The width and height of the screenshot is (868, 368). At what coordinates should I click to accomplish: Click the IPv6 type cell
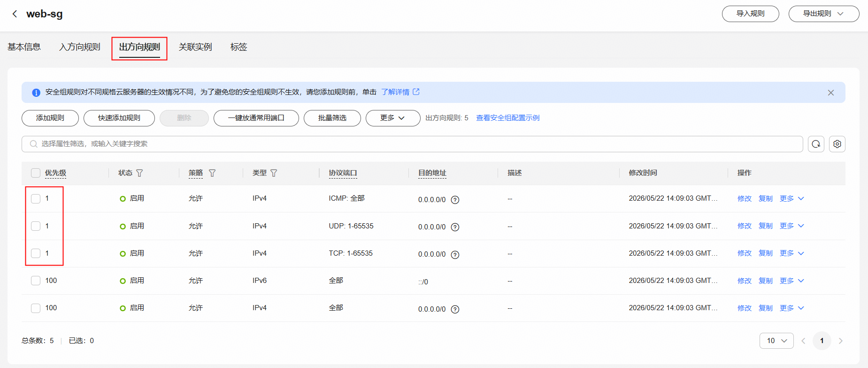(x=260, y=281)
